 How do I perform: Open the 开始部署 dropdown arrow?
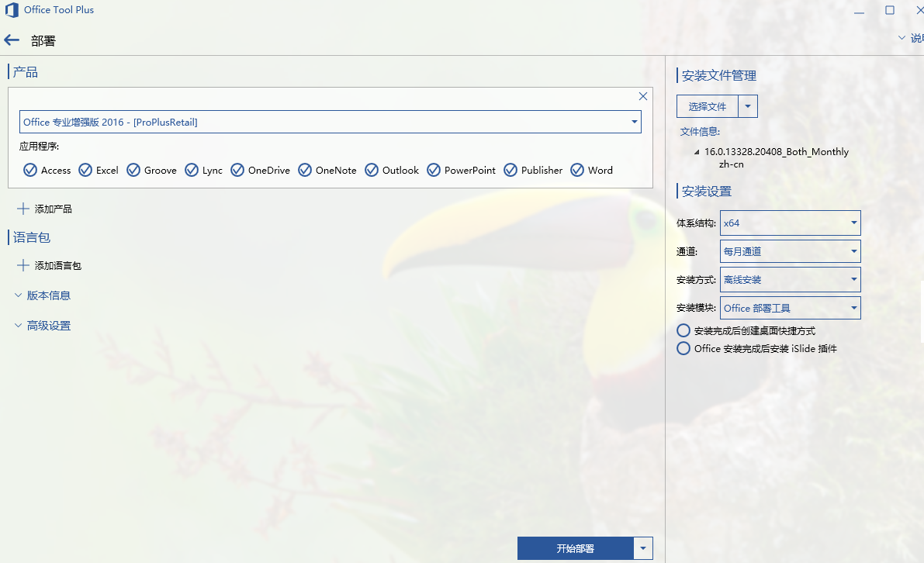pyautogui.click(x=643, y=548)
